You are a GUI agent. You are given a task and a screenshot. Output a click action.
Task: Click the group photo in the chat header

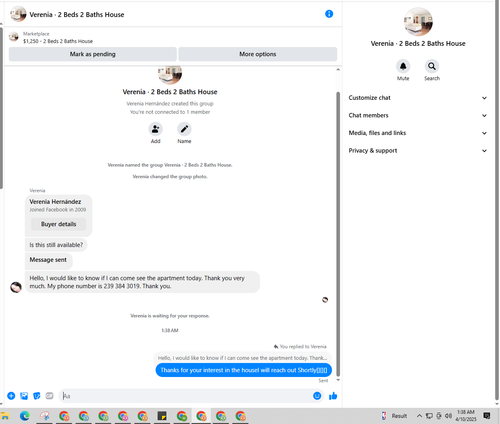click(x=18, y=14)
